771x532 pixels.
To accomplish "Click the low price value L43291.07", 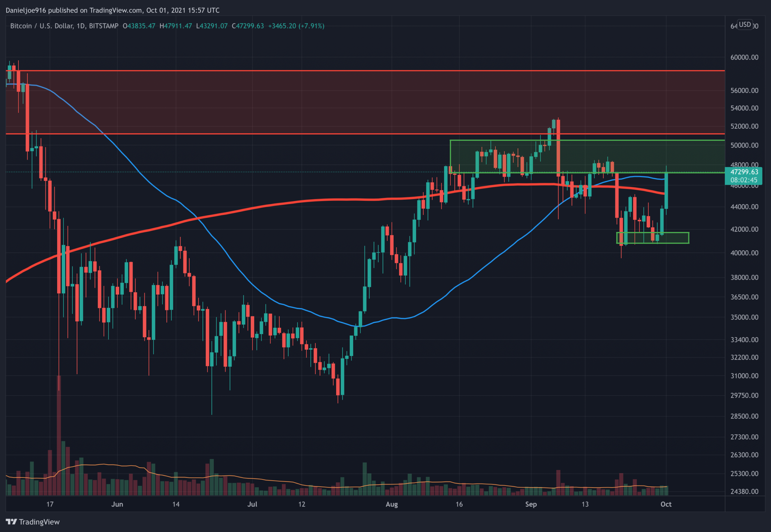I will pyautogui.click(x=212, y=26).
